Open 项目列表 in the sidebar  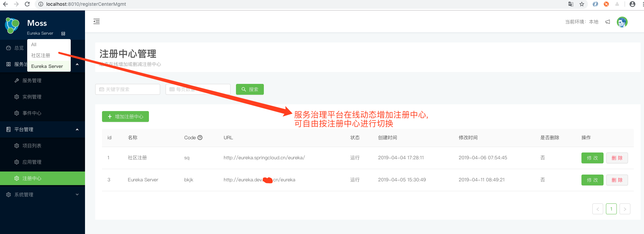coord(32,146)
